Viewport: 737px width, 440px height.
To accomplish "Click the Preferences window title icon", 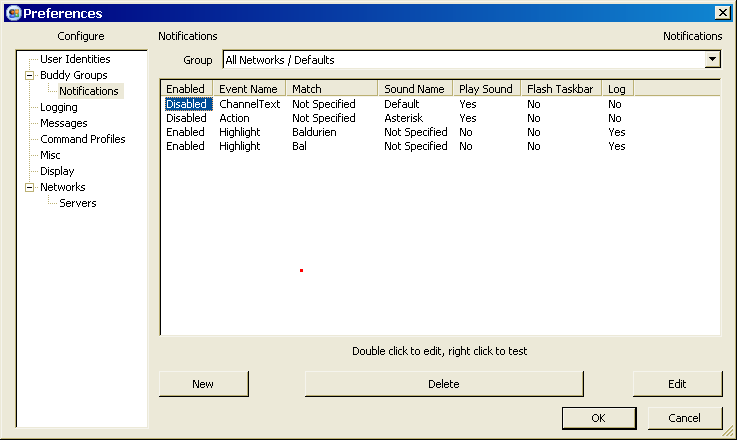I will 12,13.
